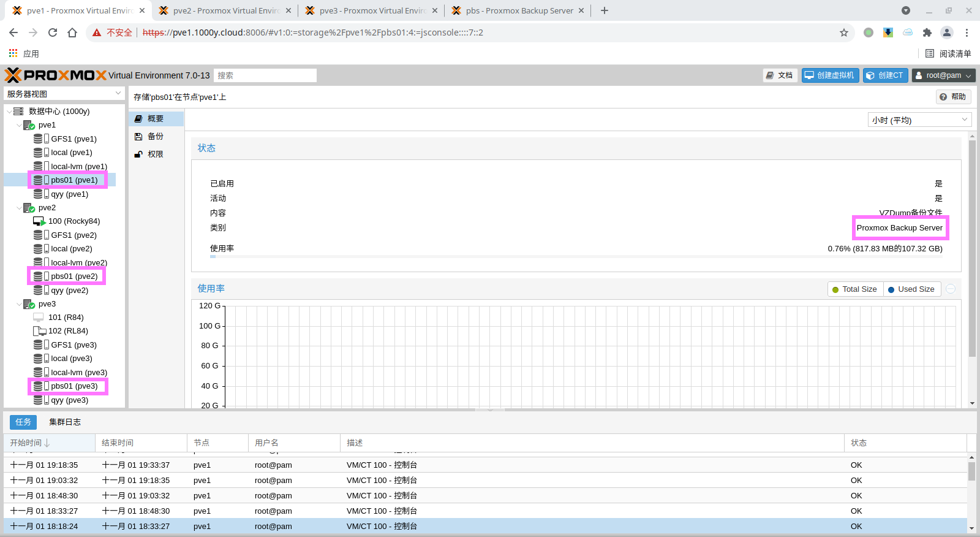Toggle Total Size series in chart legend
Image resolution: width=980 pixels, height=537 pixels.
coord(855,289)
